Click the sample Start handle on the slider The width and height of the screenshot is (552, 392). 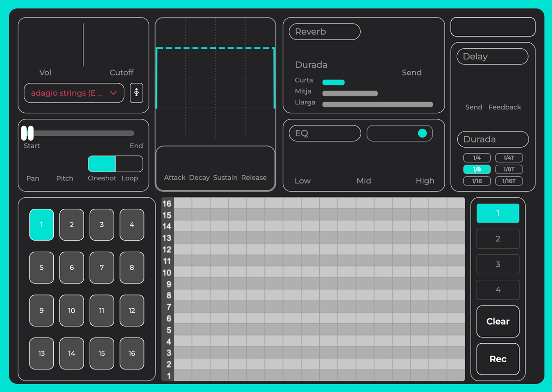(x=24, y=133)
